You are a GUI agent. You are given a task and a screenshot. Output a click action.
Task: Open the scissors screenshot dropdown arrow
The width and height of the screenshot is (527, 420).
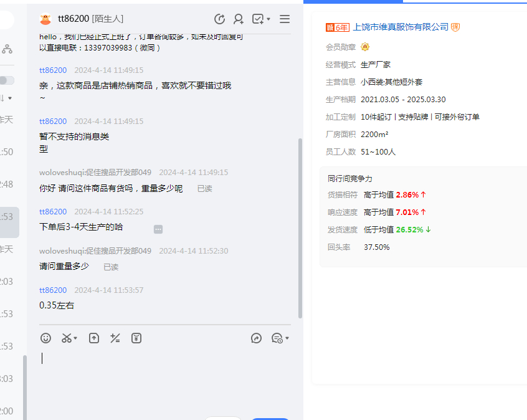[x=75, y=338]
